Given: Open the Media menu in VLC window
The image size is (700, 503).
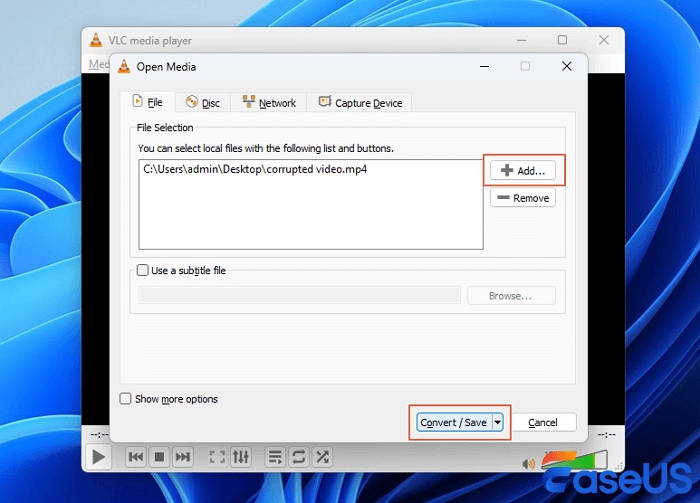Looking at the screenshot, I should point(99,64).
